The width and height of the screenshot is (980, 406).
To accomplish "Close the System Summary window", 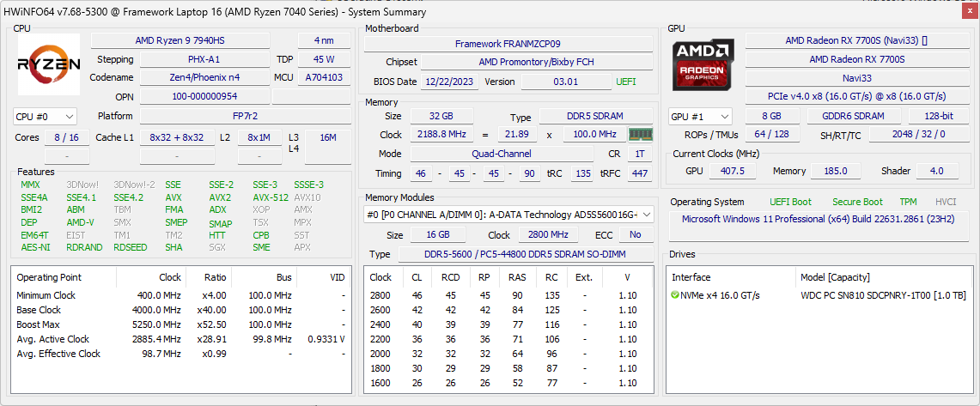I will (x=969, y=12).
